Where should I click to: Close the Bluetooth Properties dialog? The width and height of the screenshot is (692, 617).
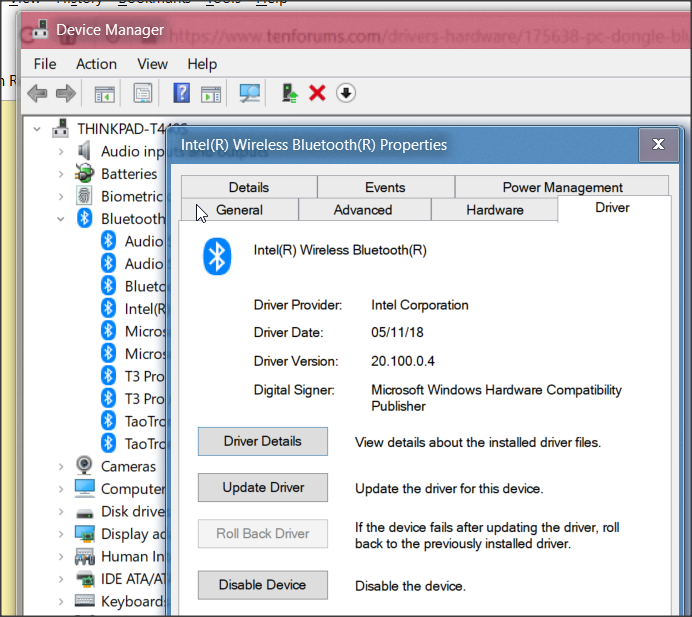coord(658,144)
